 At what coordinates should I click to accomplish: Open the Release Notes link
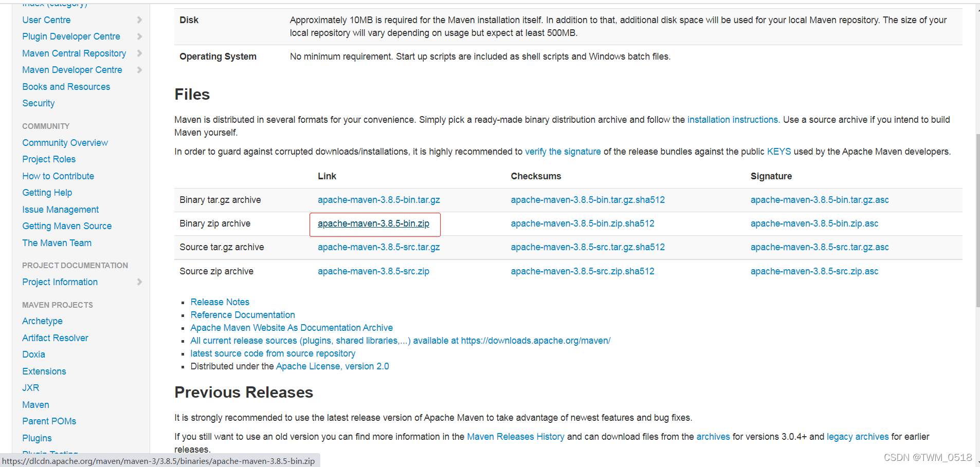(x=220, y=302)
